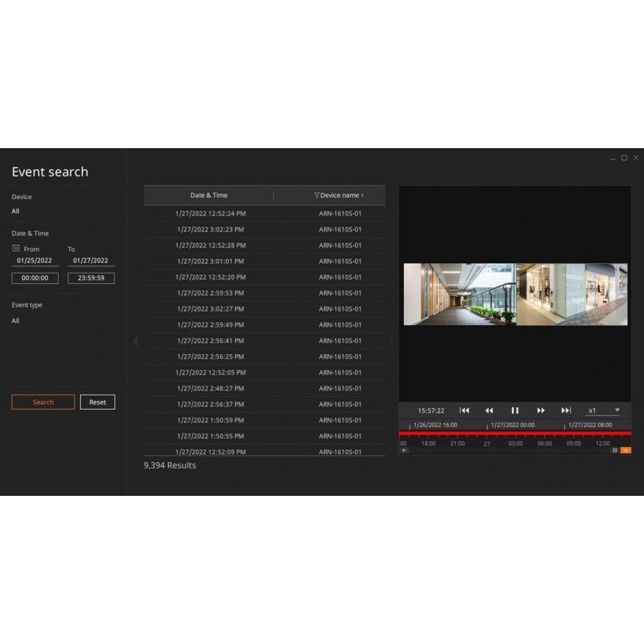This screenshot has width=644, height=644.
Task: Click the red timeline recording bar
Action: pos(515,433)
